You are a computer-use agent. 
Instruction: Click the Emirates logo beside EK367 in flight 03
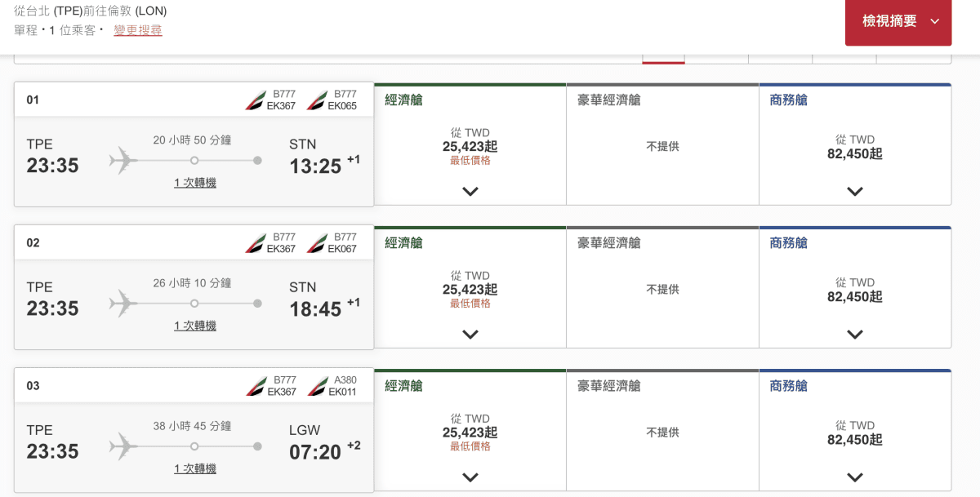(x=256, y=386)
